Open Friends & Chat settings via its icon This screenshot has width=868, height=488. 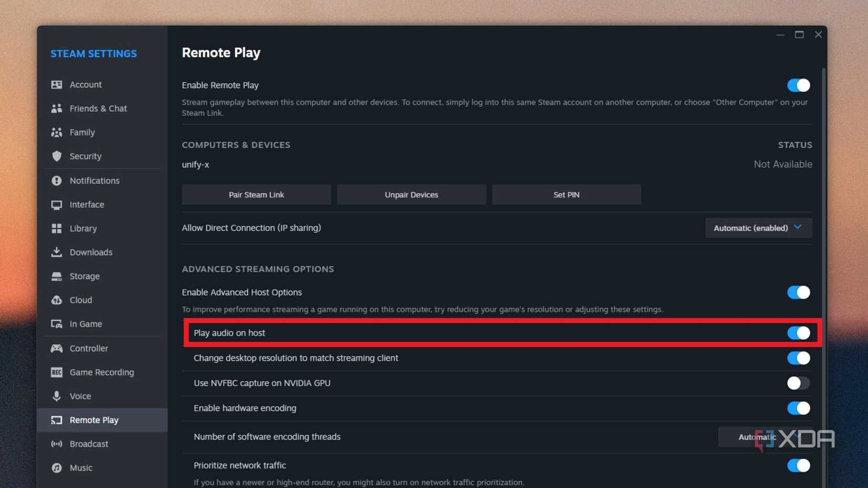[x=57, y=108]
